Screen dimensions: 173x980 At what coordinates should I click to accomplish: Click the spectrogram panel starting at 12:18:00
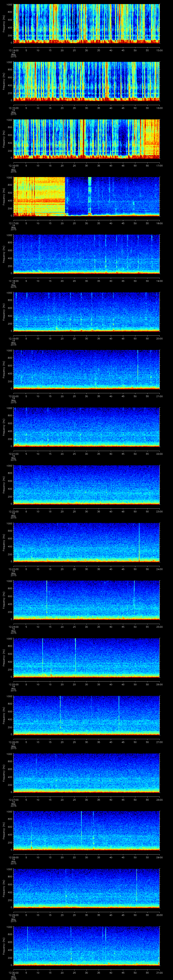[87, 255]
